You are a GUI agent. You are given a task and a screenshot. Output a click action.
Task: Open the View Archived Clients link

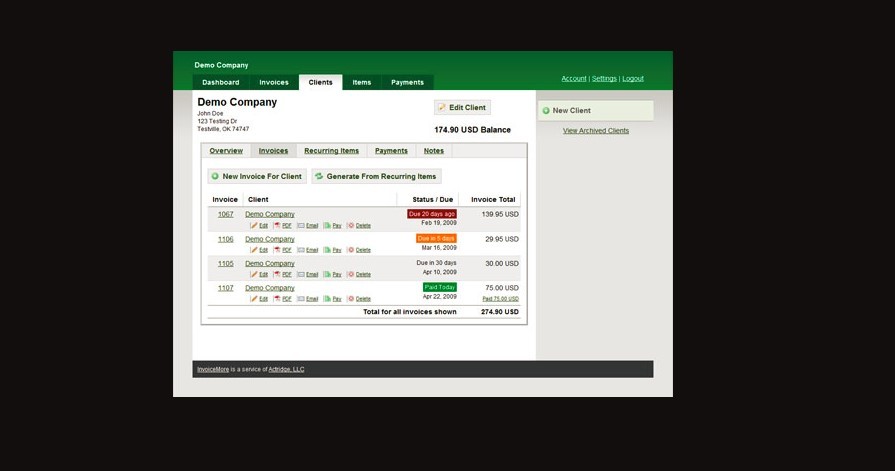(595, 131)
